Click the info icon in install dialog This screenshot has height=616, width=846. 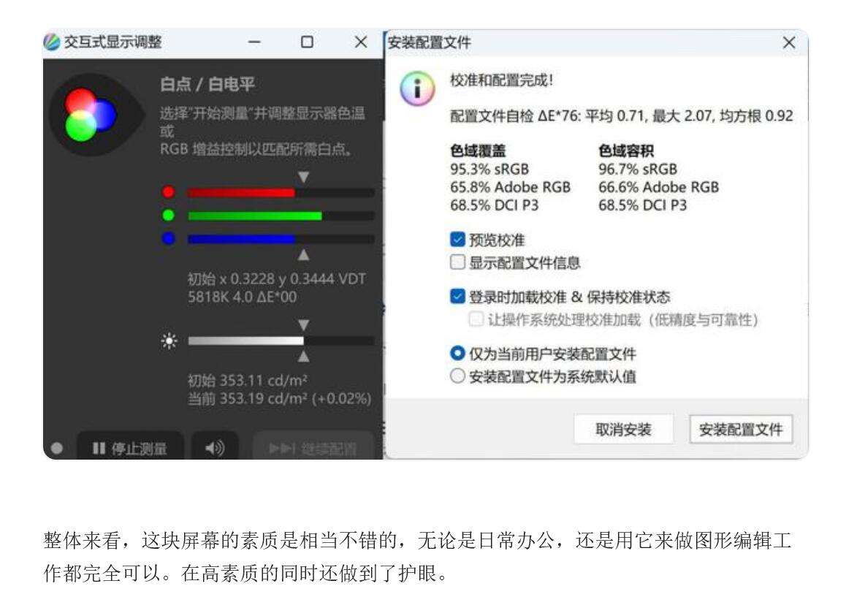(x=417, y=88)
